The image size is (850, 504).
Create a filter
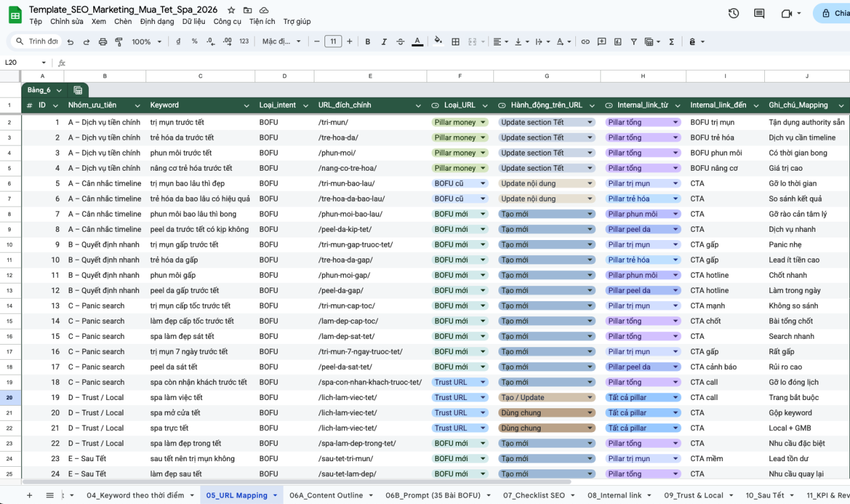pos(633,42)
